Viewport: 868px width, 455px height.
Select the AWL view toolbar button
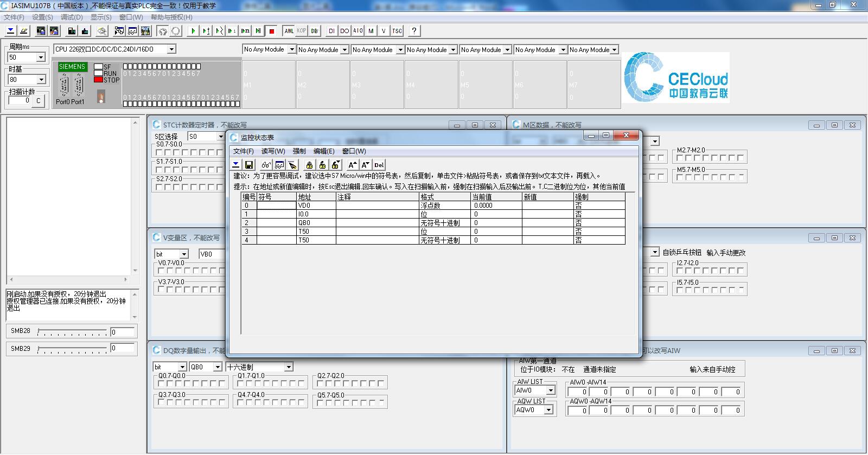point(289,31)
